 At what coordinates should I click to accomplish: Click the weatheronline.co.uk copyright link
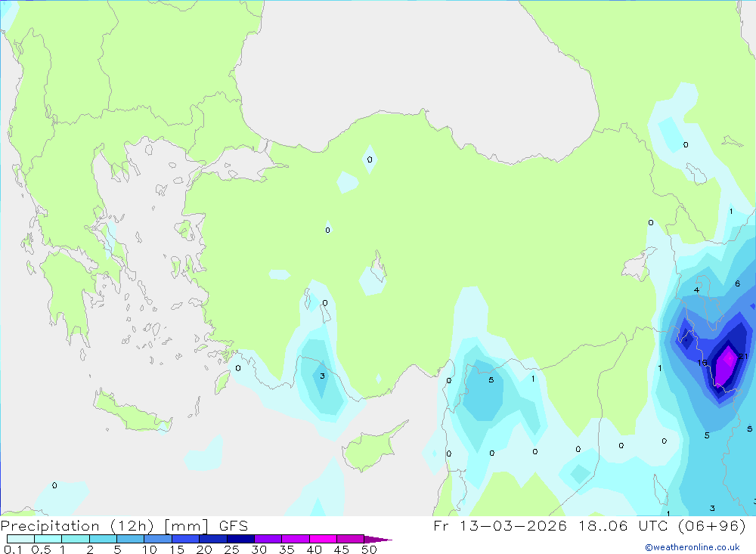coord(692,547)
